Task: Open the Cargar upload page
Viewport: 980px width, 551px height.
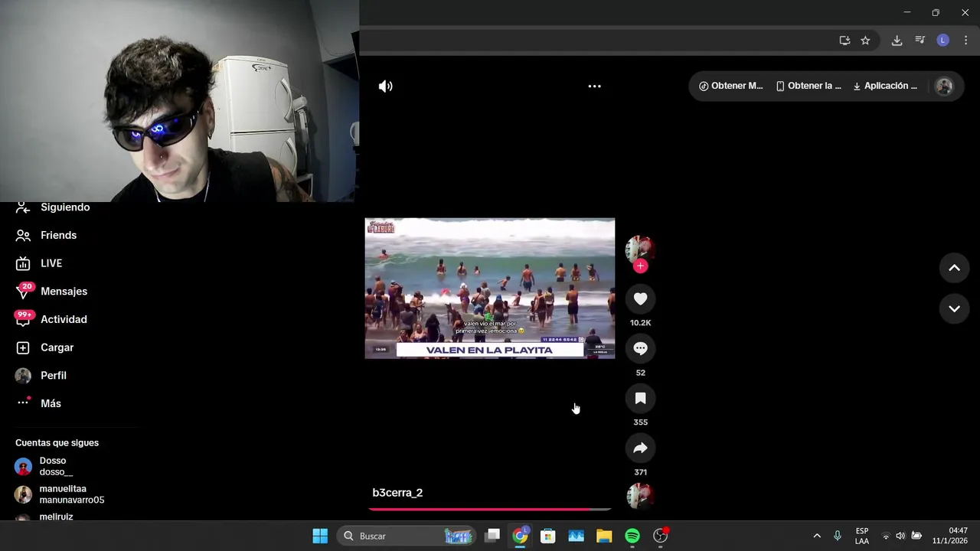Action: tap(45, 347)
